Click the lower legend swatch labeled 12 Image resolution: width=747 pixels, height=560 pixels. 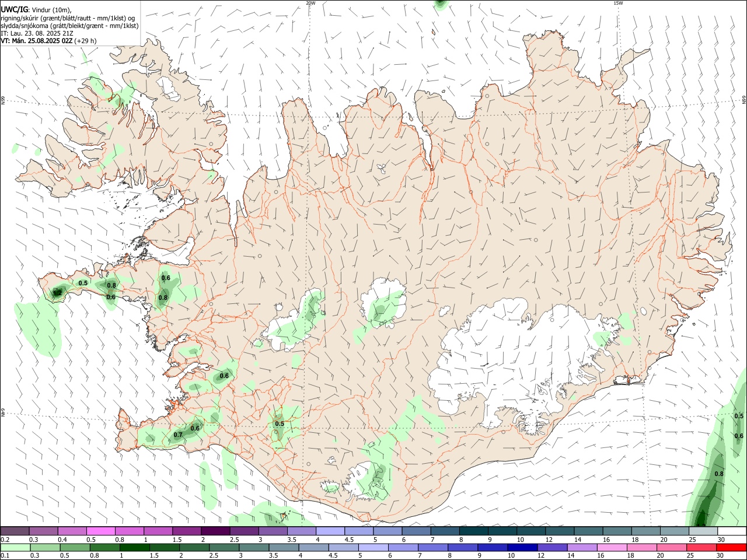pos(553,547)
